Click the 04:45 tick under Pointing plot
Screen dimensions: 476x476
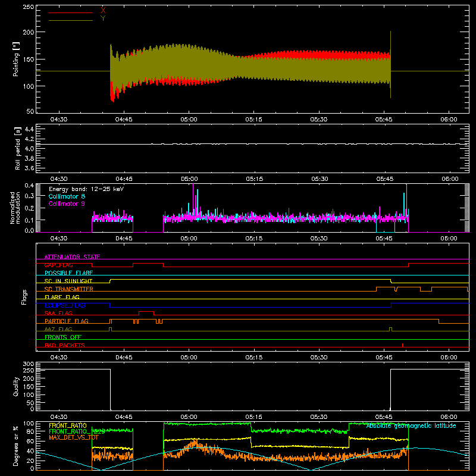click(x=124, y=120)
